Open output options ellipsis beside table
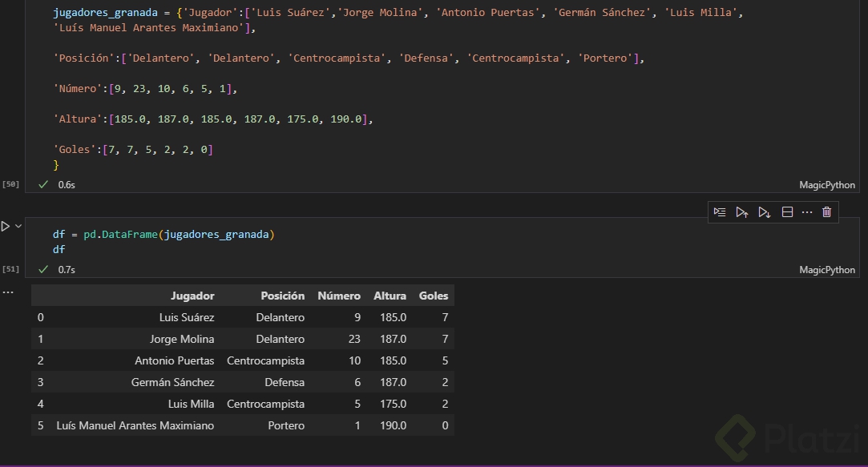 [8, 292]
